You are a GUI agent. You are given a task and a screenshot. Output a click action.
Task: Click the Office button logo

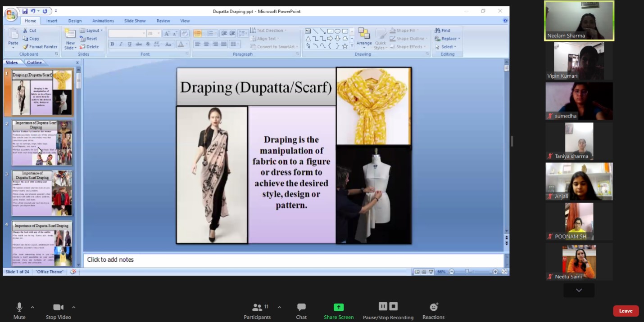[11, 14]
